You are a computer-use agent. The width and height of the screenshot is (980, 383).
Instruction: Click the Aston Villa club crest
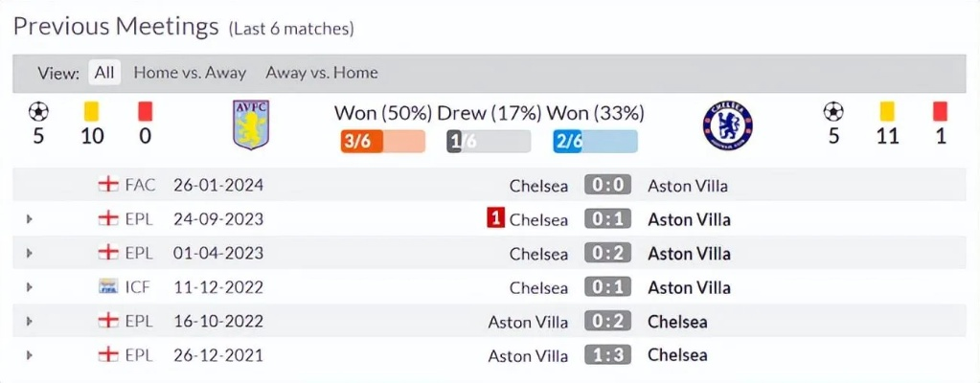click(x=251, y=125)
